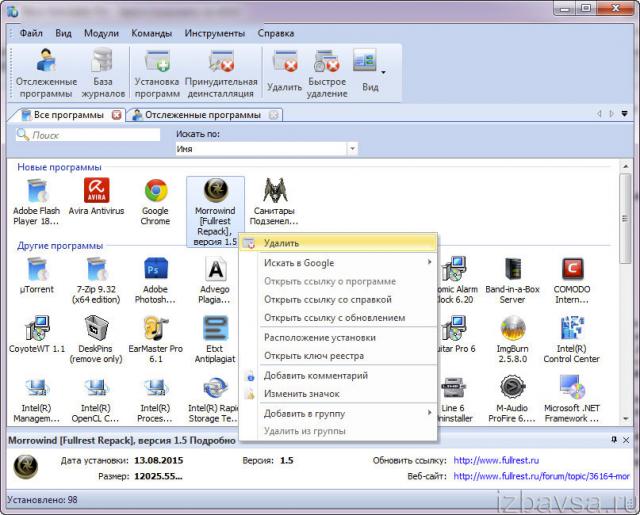The width and height of the screenshot is (640, 515).
Task: Choose Удалить in the context menu
Action: tap(338, 243)
